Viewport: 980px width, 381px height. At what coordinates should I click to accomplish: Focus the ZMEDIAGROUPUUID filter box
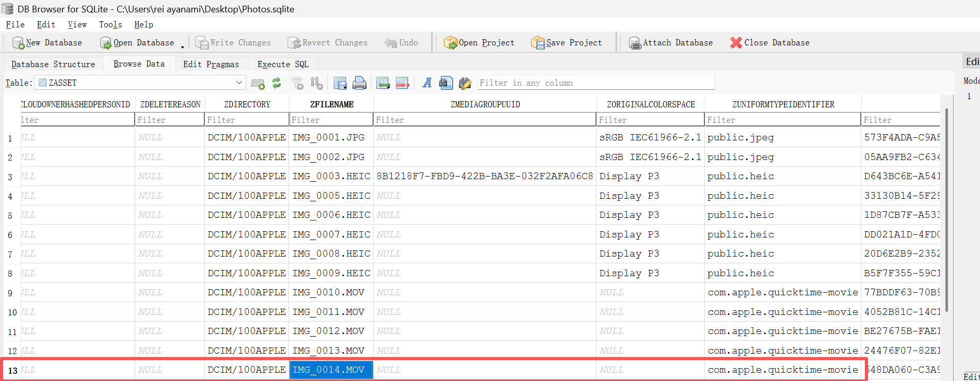pos(485,120)
